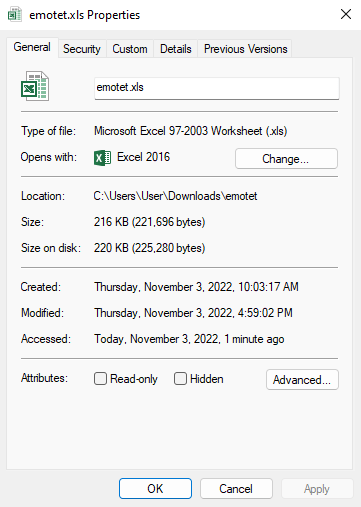Switch to the General tab

coord(32,47)
